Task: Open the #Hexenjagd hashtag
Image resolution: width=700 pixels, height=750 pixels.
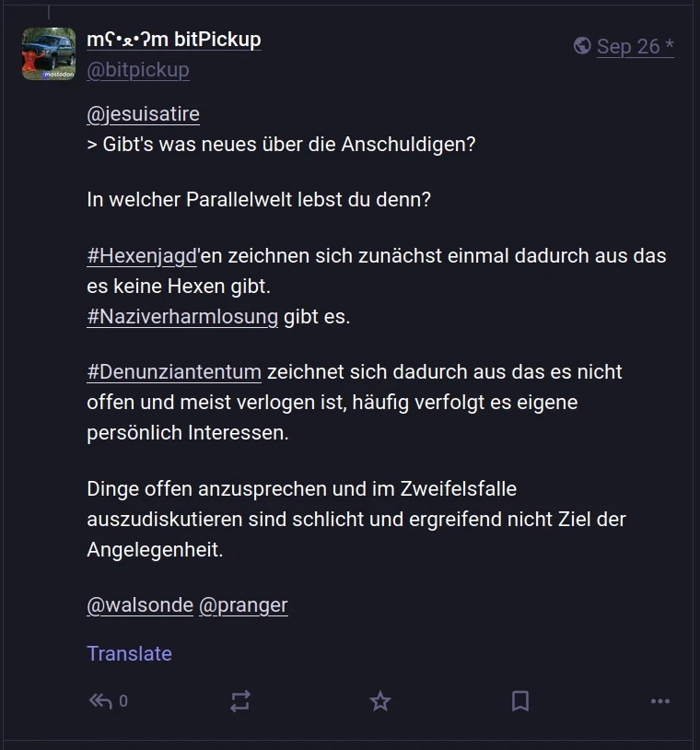Action: 142,256
